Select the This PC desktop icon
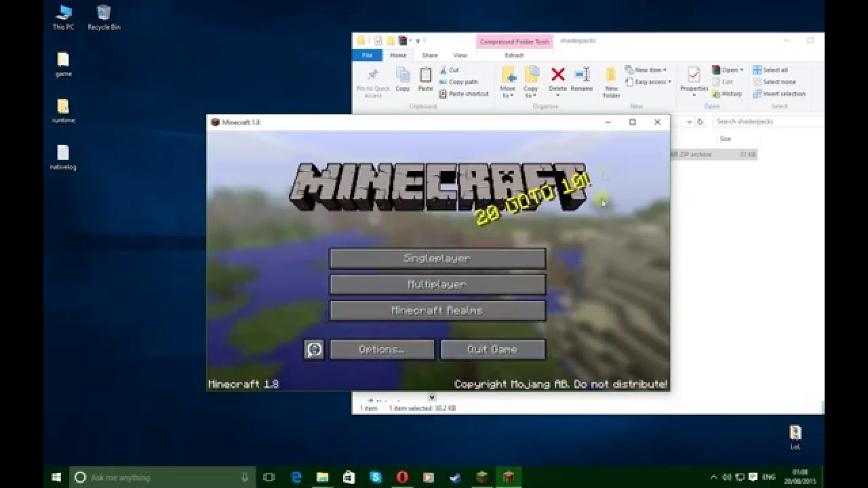Viewport: 868px width, 488px height. point(63,18)
